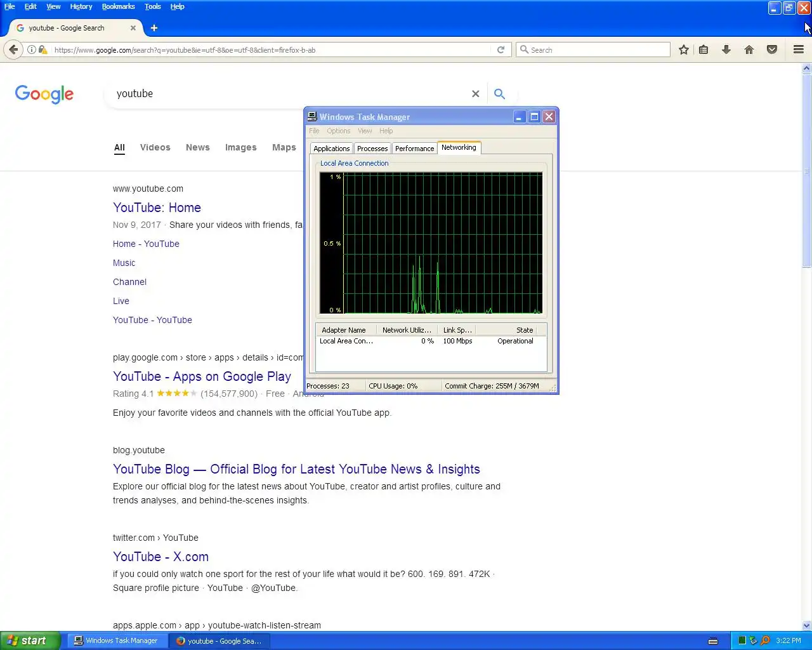The image size is (812, 650).
Task: Open a new tab with plus button
Action: click(x=154, y=28)
